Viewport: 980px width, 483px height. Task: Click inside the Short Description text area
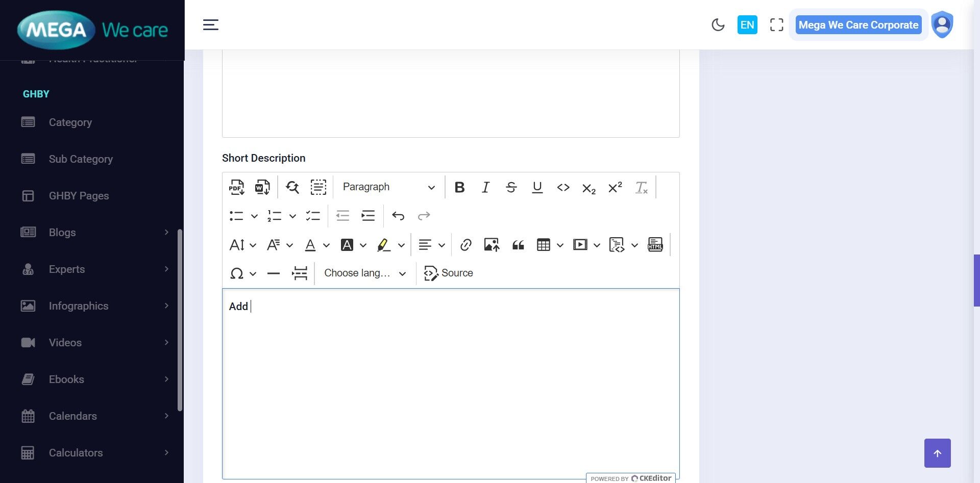pos(450,383)
